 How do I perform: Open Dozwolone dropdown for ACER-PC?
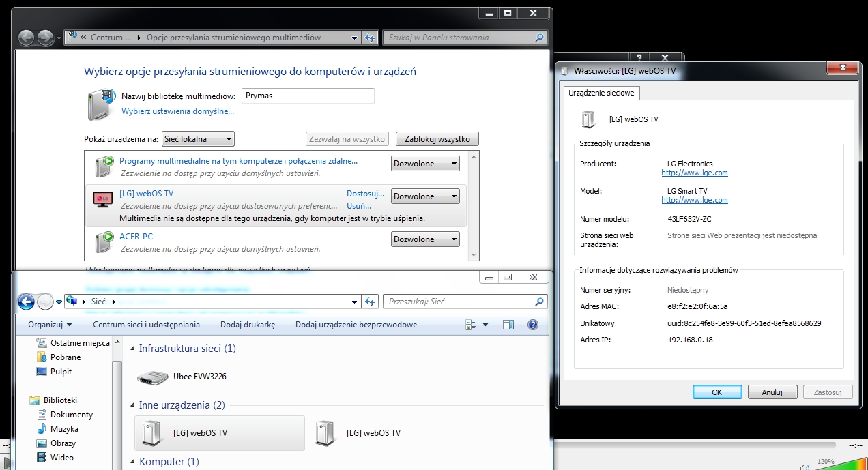coord(425,239)
